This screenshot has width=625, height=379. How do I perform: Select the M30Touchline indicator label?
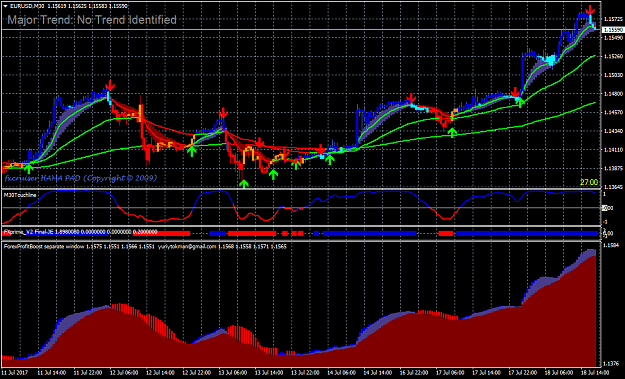pyautogui.click(x=20, y=195)
